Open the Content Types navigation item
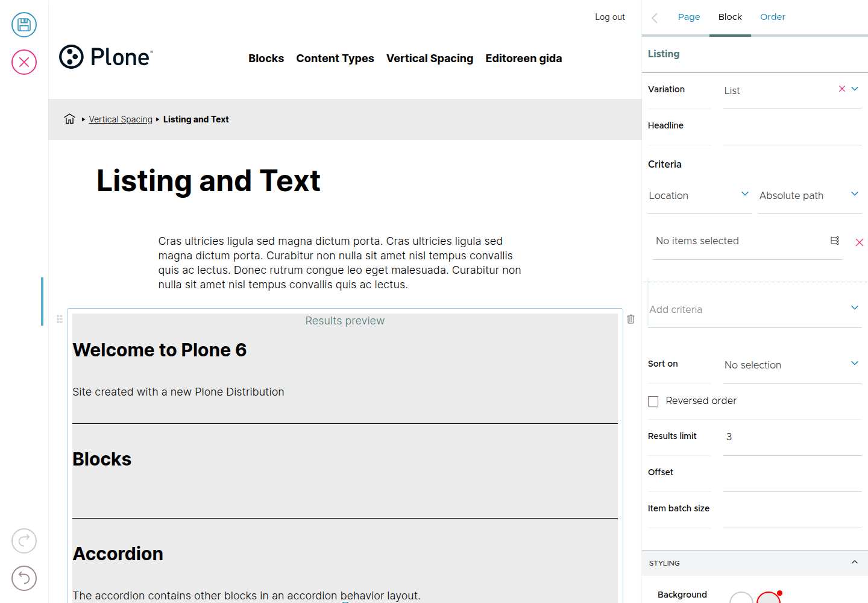 pyautogui.click(x=335, y=58)
